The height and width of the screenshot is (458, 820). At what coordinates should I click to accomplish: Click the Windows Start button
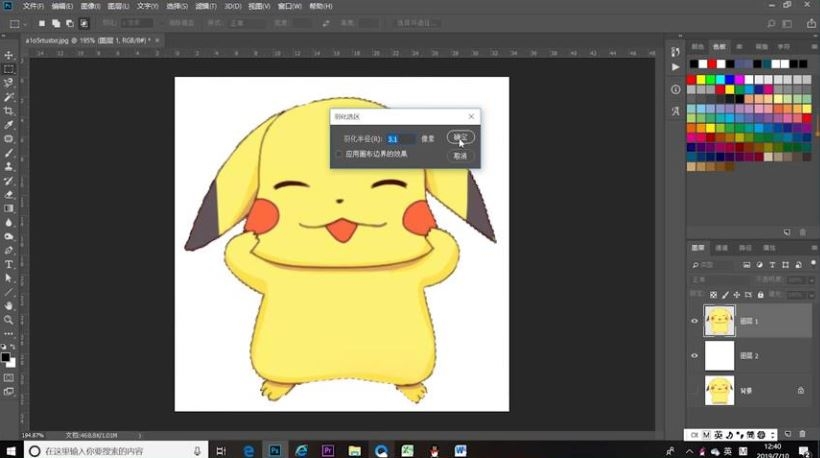11,450
